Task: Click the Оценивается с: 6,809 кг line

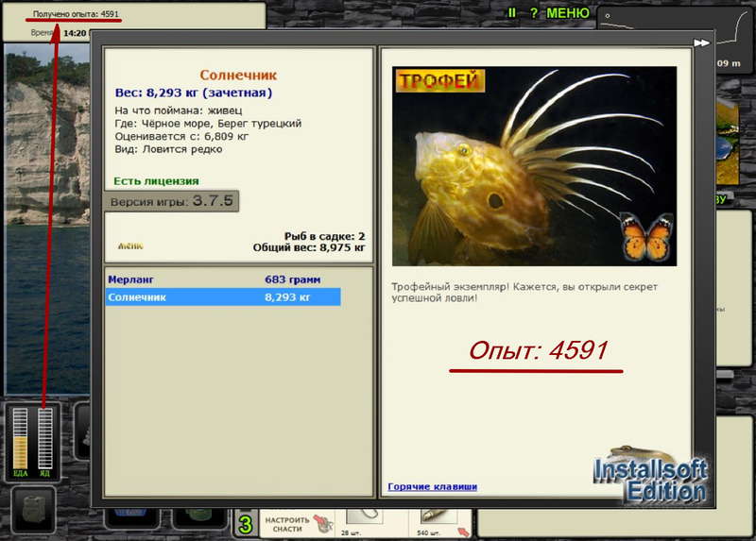Action: (x=181, y=136)
